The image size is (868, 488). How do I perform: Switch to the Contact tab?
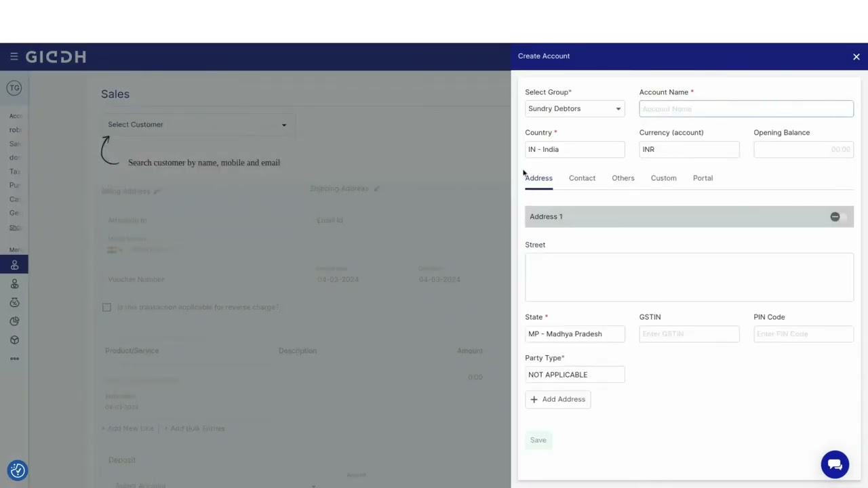tap(582, 178)
